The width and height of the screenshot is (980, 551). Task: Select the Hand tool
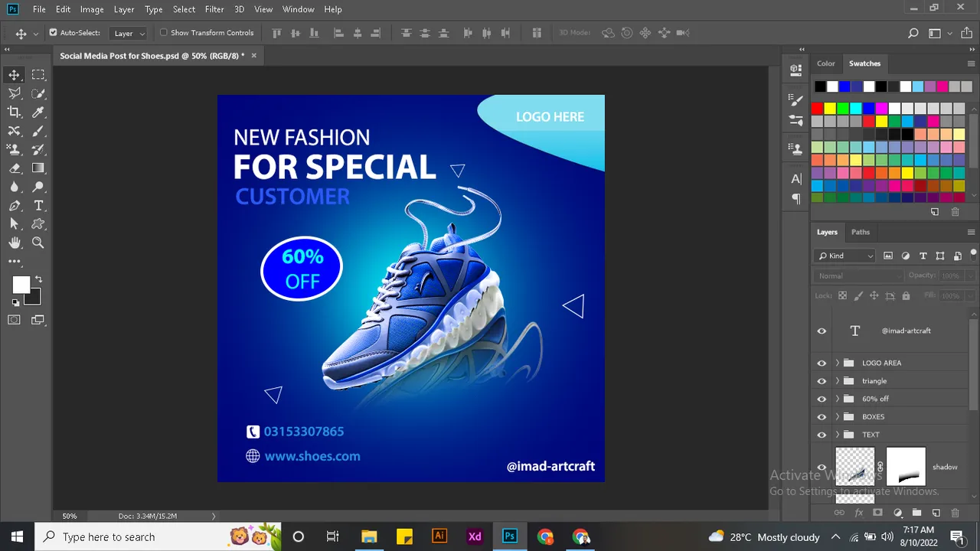[15, 243]
